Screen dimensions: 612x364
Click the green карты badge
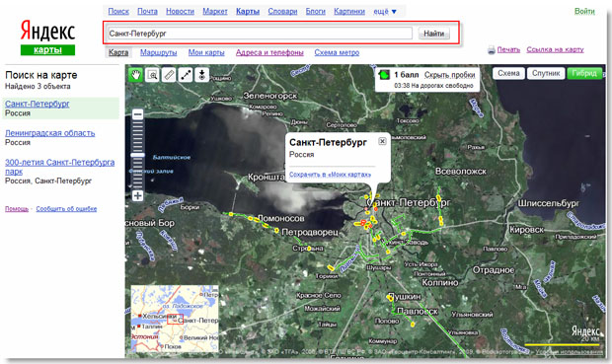click(x=47, y=50)
